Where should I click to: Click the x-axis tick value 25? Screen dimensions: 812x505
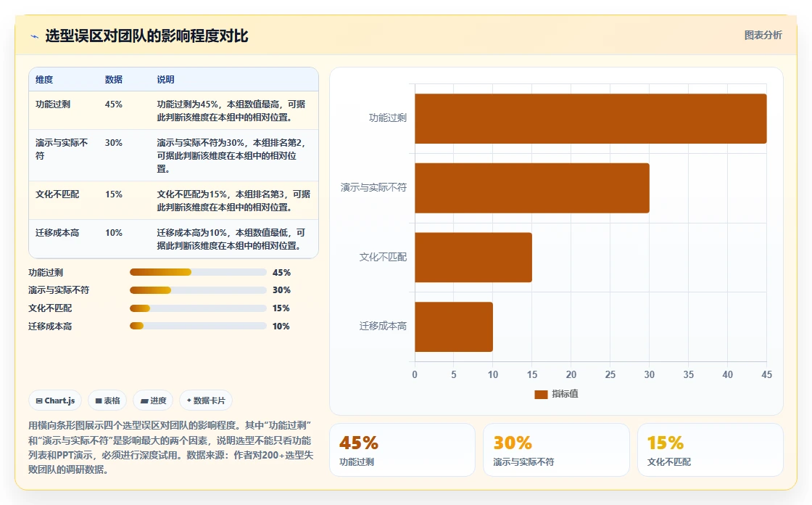tap(610, 375)
